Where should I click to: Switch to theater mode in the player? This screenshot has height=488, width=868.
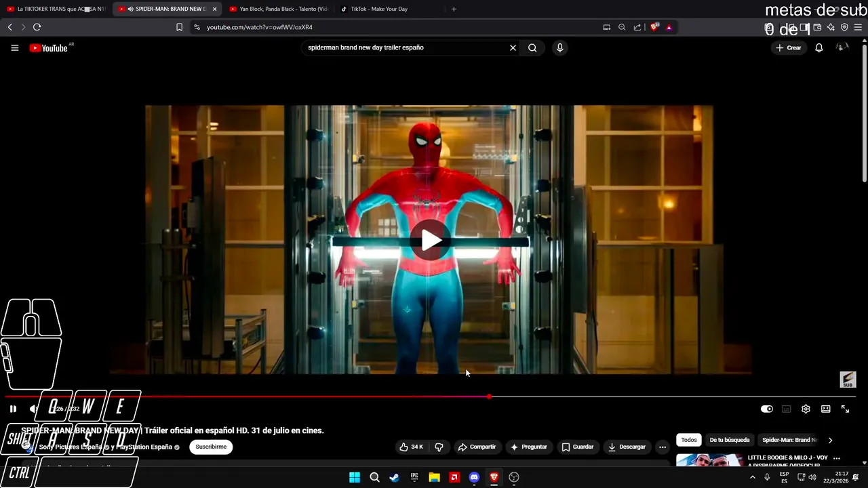825,409
